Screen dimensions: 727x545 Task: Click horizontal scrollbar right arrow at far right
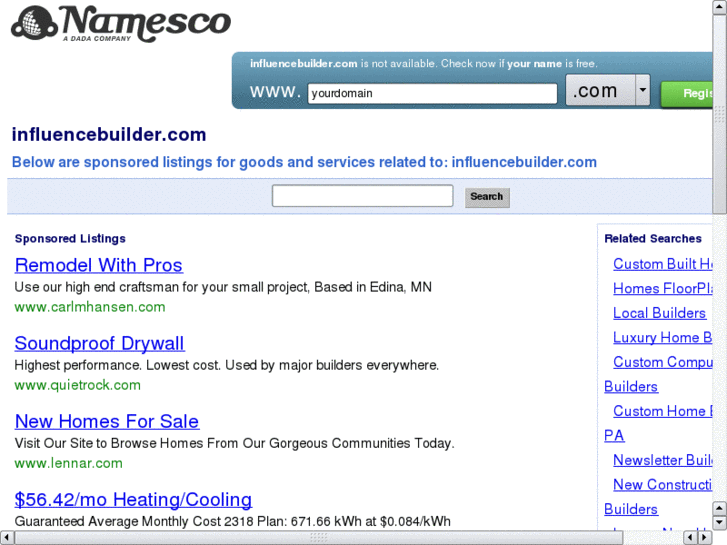(705, 538)
